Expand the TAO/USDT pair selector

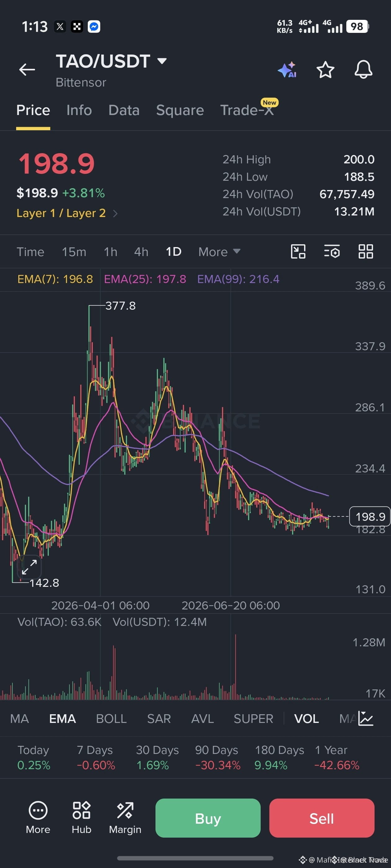(x=111, y=61)
